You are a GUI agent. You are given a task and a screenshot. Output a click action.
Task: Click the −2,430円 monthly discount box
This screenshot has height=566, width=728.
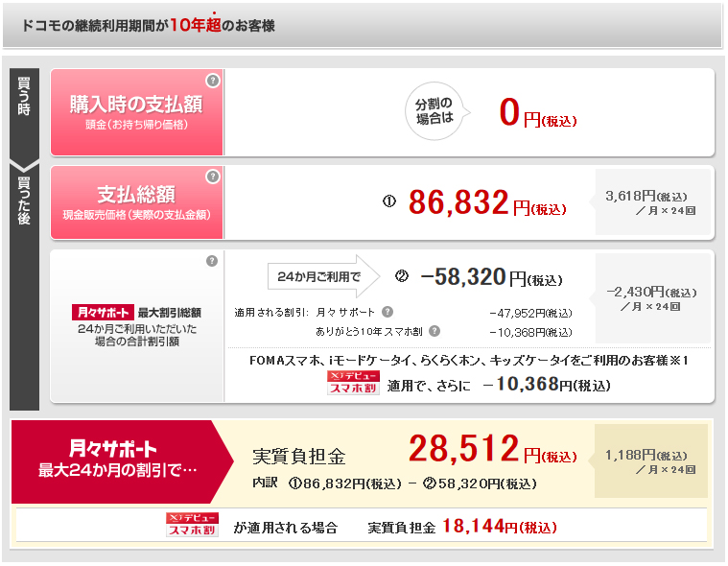[x=652, y=298]
